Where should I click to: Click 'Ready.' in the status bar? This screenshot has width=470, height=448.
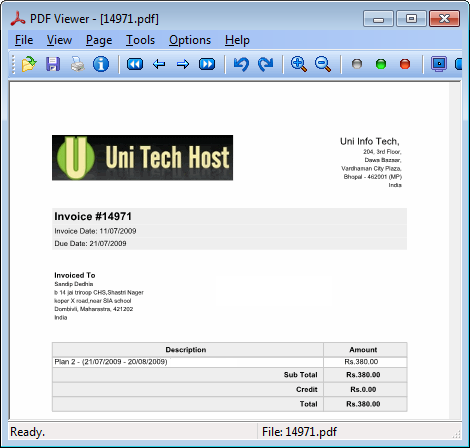point(27,432)
